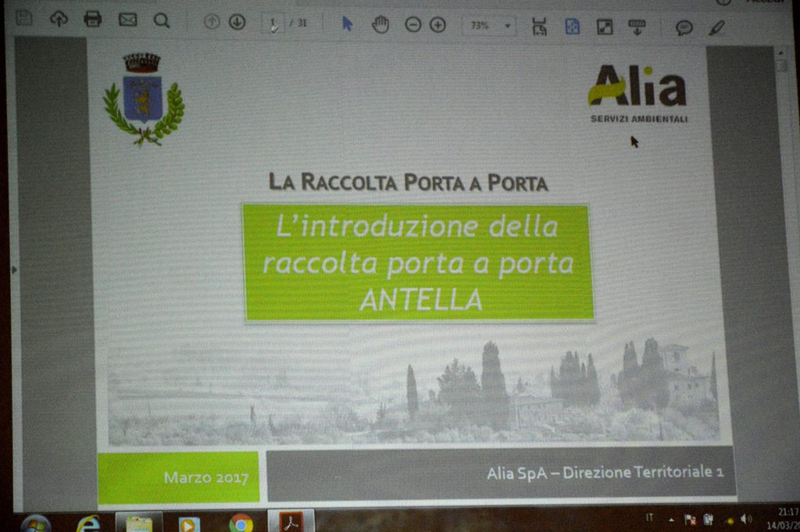Open Google Chrome from the taskbar
800x532 pixels.
[x=241, y=524]
